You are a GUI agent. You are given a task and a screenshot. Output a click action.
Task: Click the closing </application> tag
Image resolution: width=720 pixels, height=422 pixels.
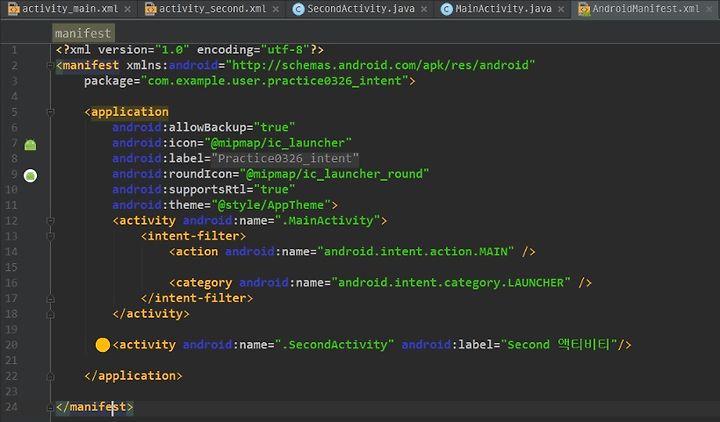[x=133, y=376]
